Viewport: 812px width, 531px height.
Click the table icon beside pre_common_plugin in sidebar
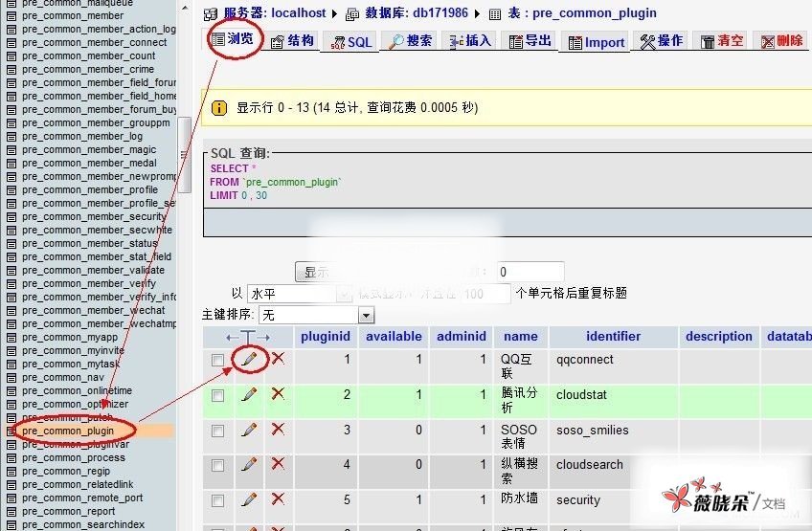[x=11, y=431]
